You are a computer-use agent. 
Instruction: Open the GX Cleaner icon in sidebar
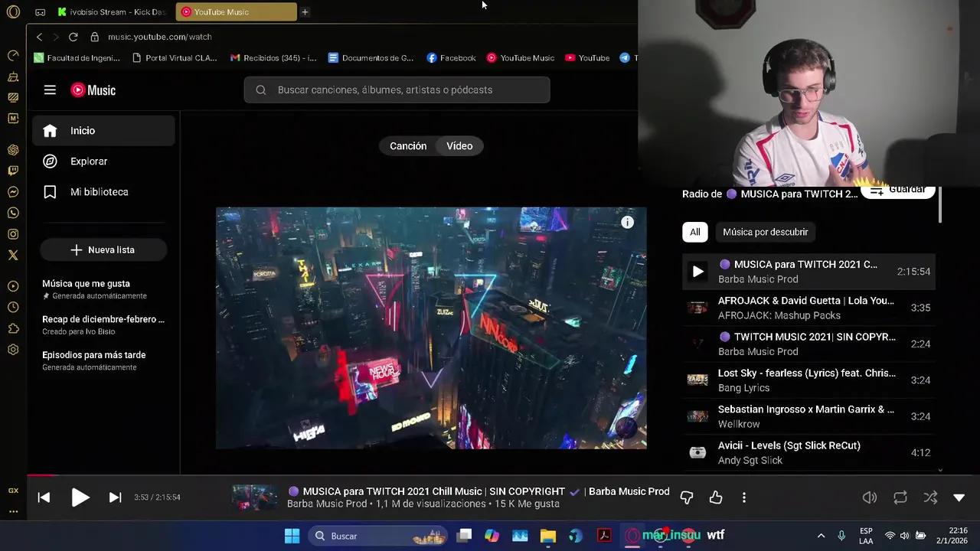(x=13, y=77)
